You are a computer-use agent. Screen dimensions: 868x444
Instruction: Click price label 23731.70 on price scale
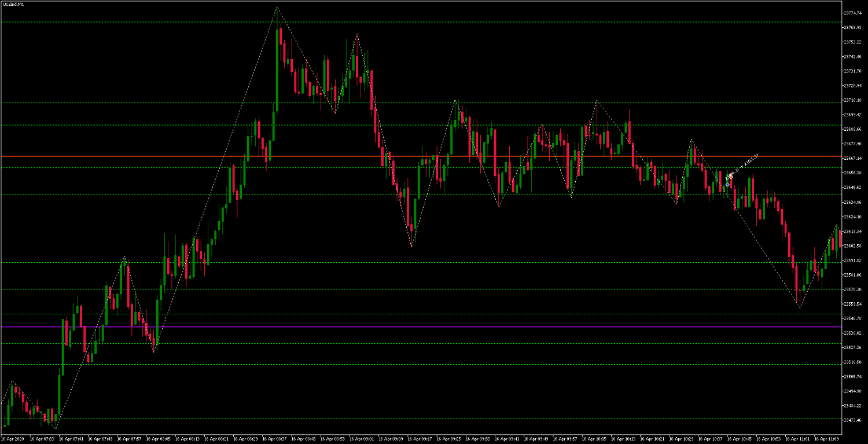point(853,71)
